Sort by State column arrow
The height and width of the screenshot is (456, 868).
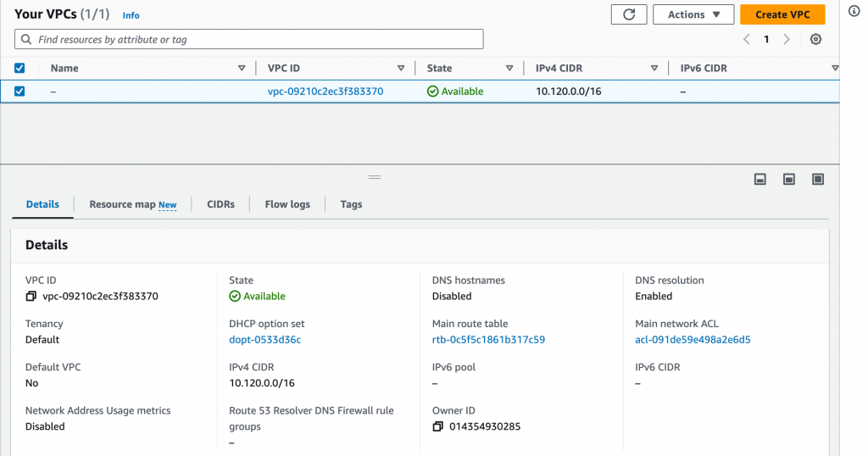(x=509, y=68)
